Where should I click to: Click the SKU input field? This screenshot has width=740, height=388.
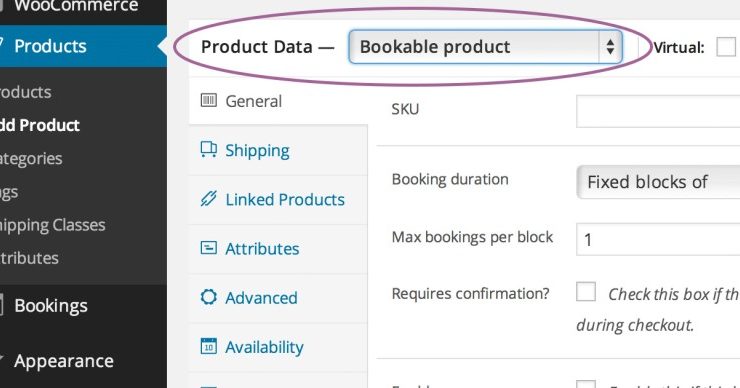coord(658,111)
